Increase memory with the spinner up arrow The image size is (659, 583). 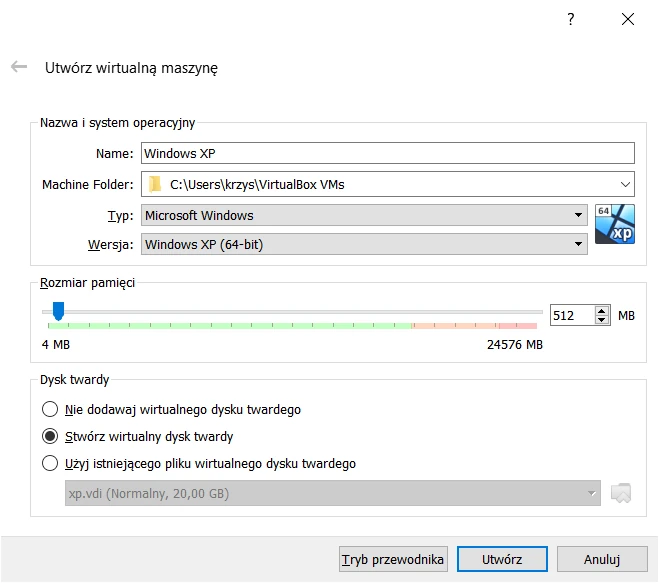click(x=601, y=311)
